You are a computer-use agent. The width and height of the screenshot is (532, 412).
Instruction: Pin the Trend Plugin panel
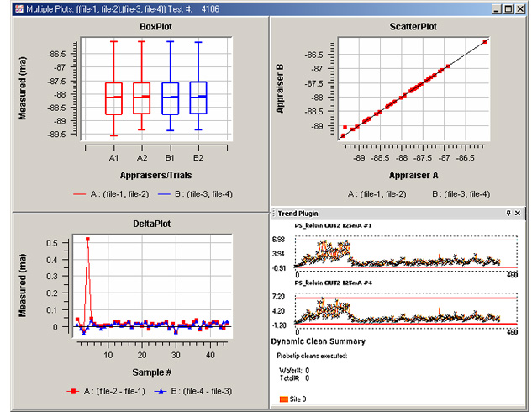tap(508, 213)
